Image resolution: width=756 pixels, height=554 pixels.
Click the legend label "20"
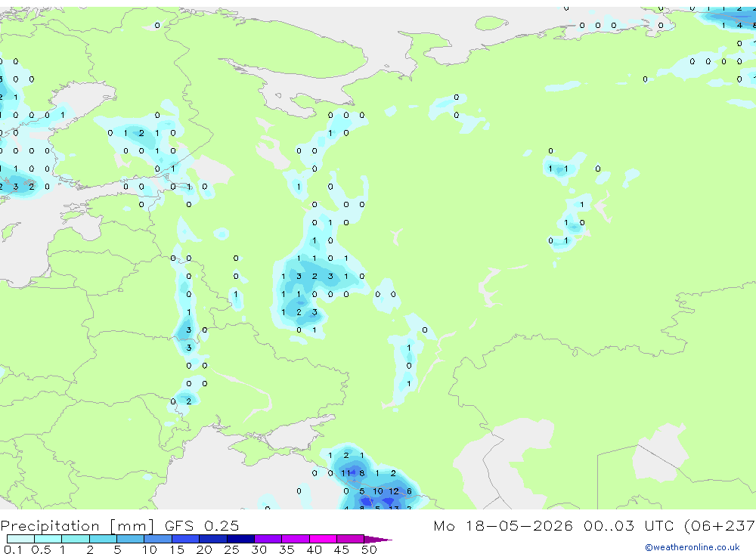tap(204, 549)
